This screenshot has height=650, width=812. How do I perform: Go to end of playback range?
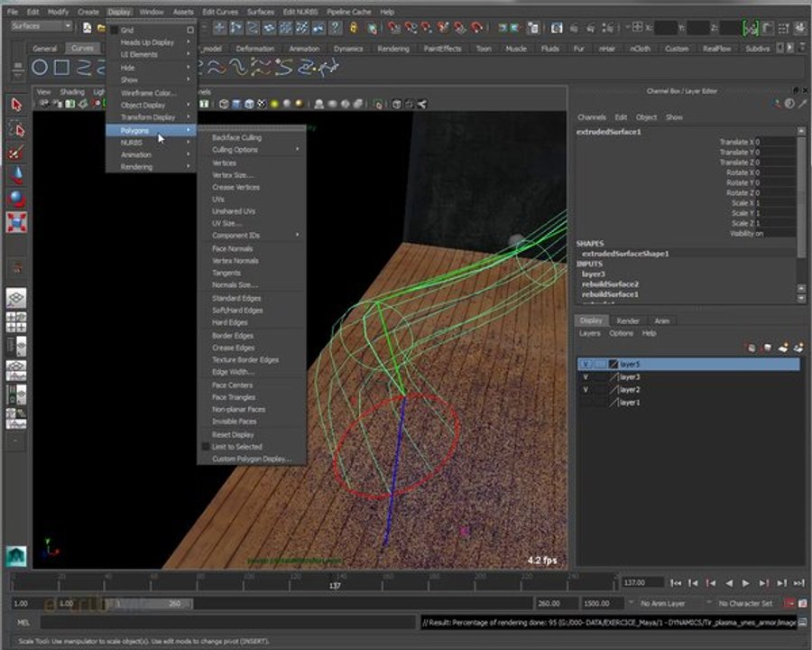tap(799, 583)
